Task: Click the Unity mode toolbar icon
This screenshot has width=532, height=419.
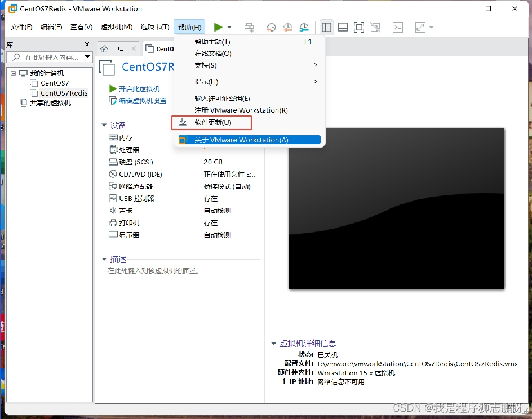Action: point(375,27)
